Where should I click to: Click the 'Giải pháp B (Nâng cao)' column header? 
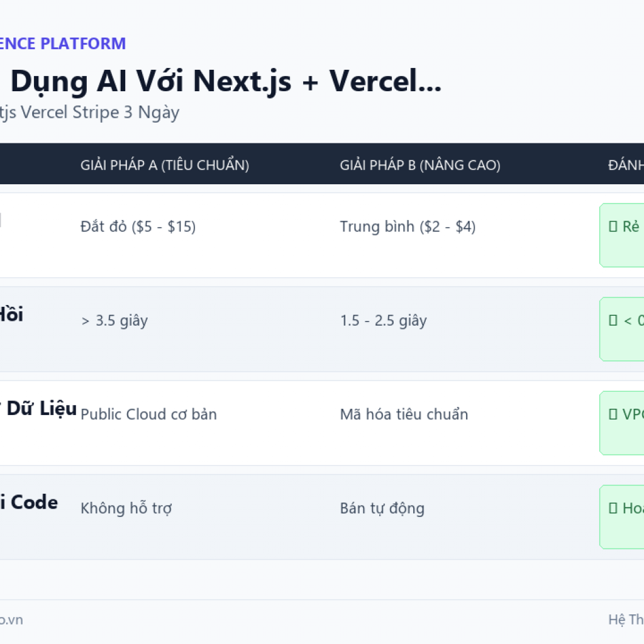tap(419, 165)
